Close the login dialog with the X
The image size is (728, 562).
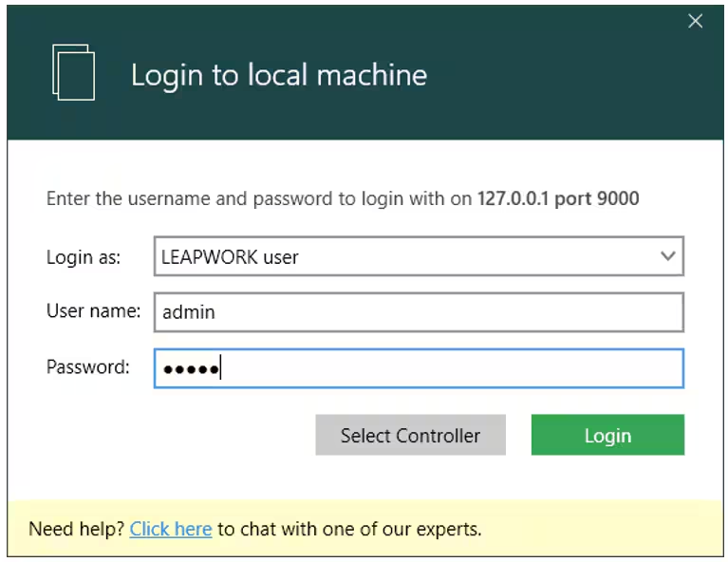(x=696, y=21)
